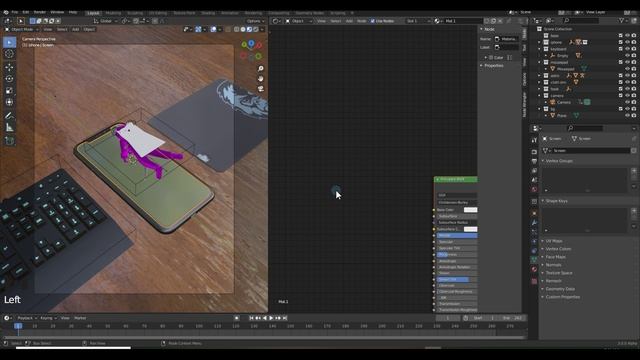640x360 pixels.
Task: Open the View Layer properties tab icon
Action: click(534, 171)
